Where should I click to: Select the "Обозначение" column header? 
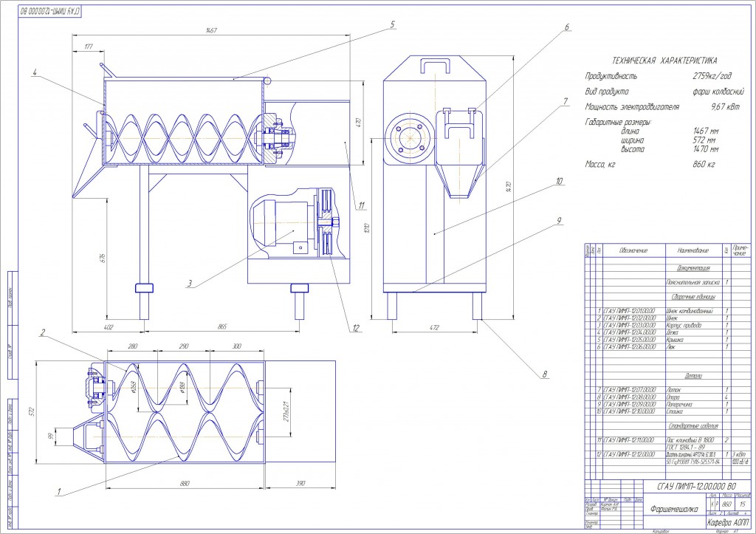(x=633, y=251)
